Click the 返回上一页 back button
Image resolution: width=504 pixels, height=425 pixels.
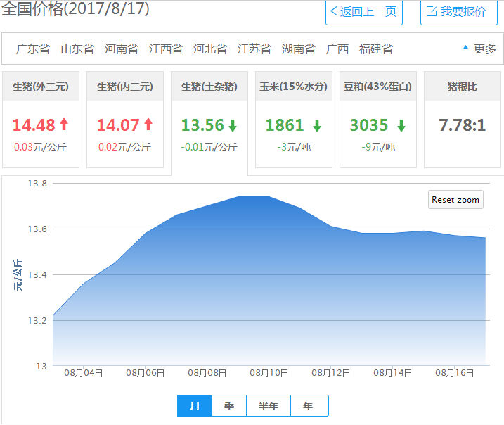point(363,12)
